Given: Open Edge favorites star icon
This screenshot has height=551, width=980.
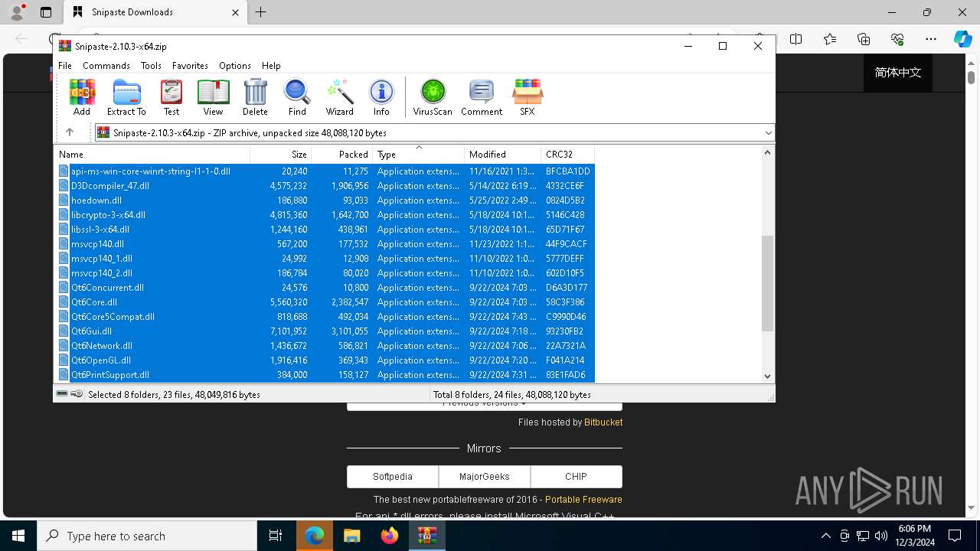Looking at the screenshot, I should pyautogui.click(x=830, y=39).
